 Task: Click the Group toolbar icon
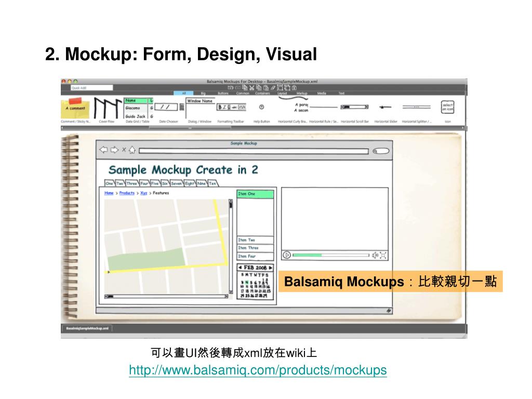(x=280, y=87)
